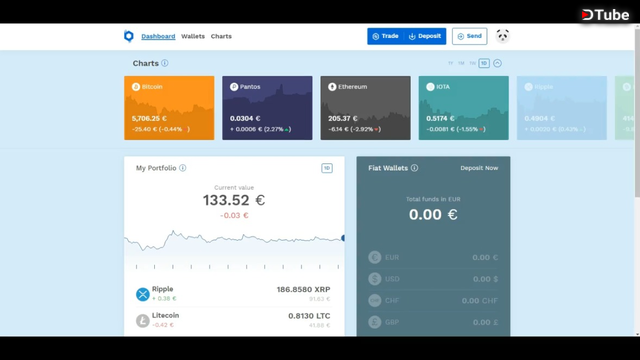This screenshot has width=640, height=360.
Task: Click the 133.52 € current value
Action: tap(234, 200)
